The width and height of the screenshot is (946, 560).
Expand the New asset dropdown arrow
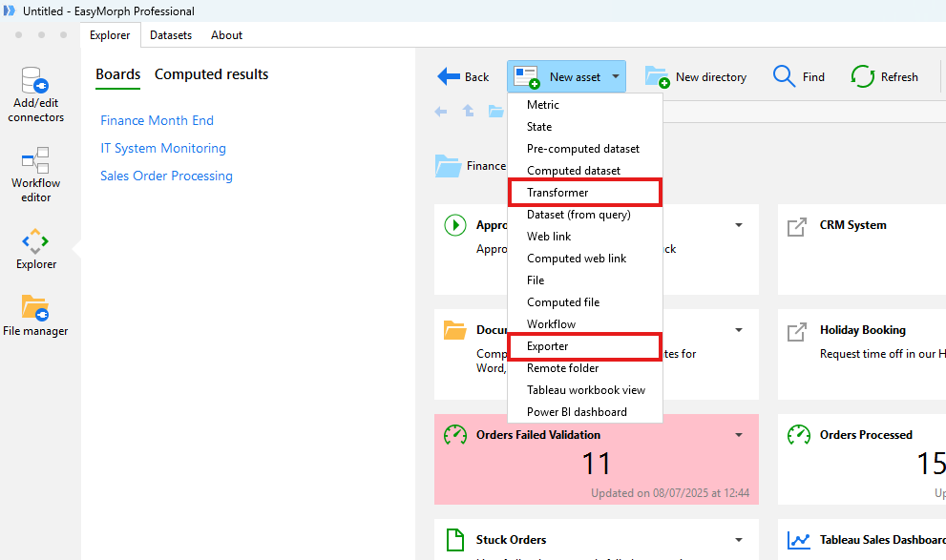pyautogui.click(x=615, y=76)
